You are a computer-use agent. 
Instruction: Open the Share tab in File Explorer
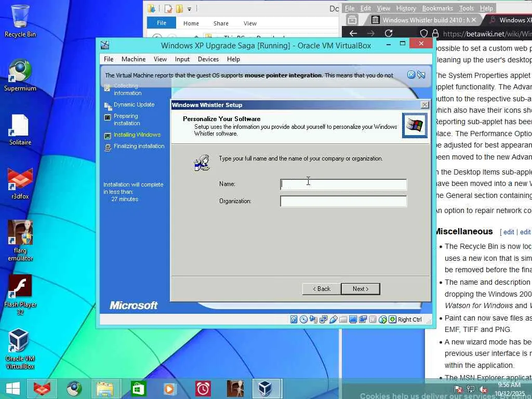click(x=221, y=23)
